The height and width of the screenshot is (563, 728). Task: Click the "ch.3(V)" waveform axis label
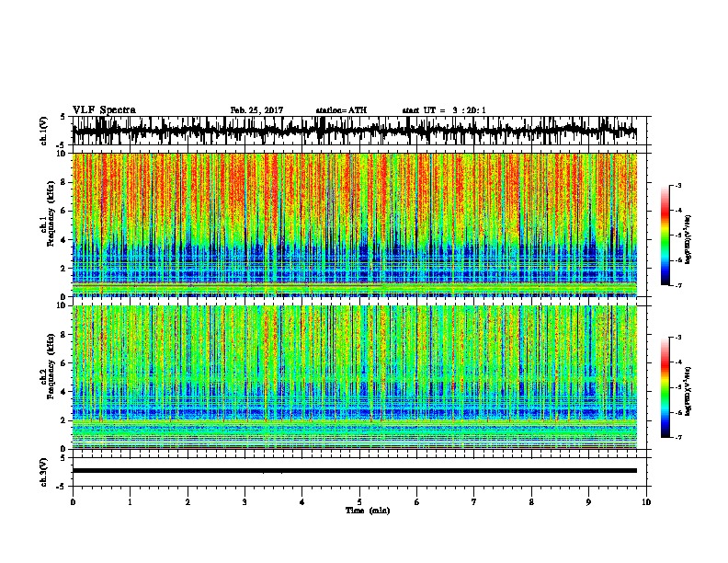tap(44, 472)
